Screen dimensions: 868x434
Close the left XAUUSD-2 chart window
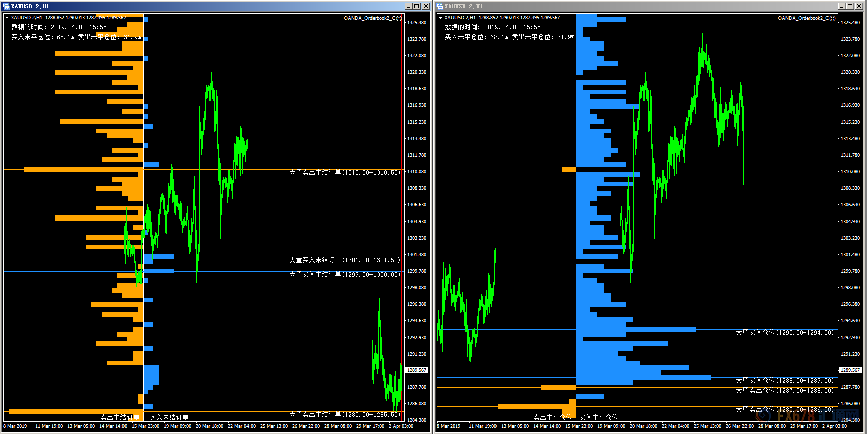click(426, 6)
